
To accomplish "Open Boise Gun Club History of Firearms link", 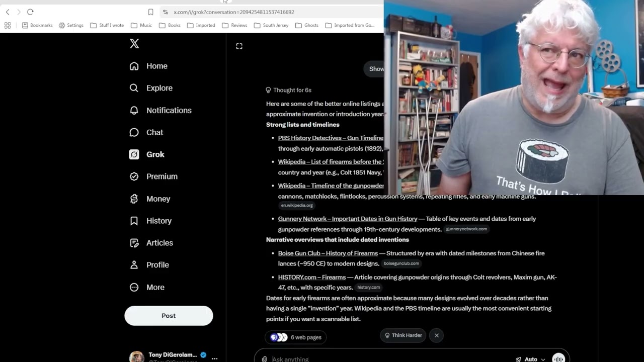I will 328,253.
